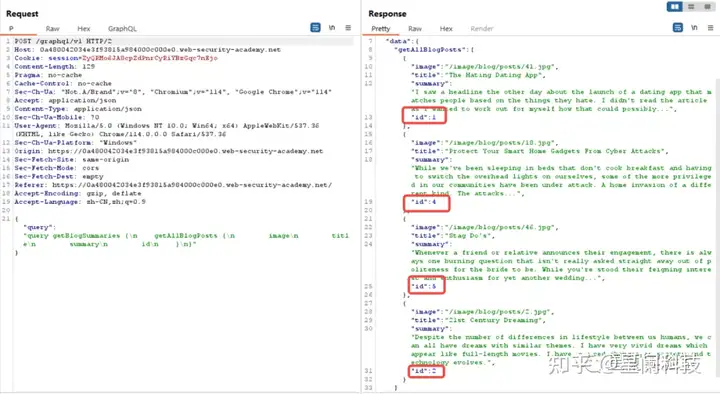Click the Host header line in Request
The image size is (720, 394).
coord(147,50)
